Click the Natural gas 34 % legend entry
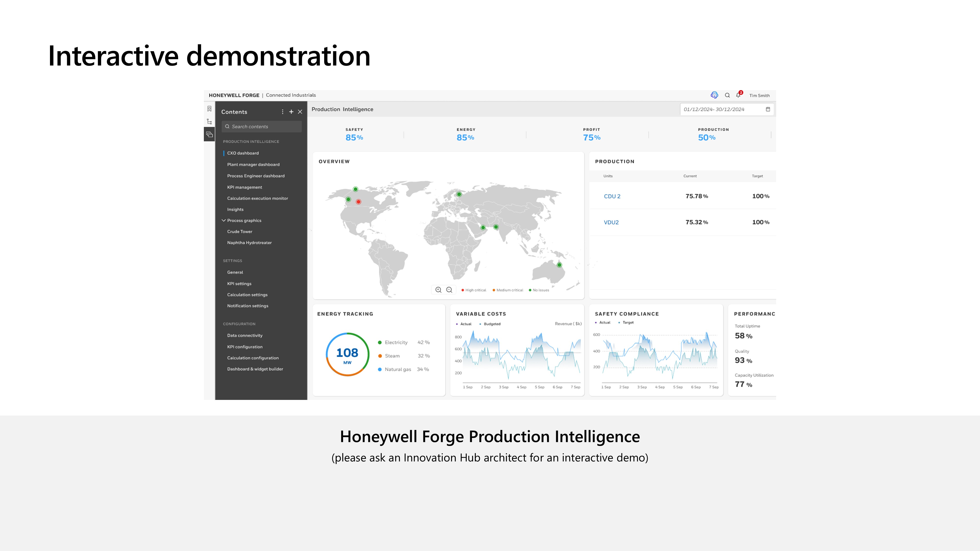The height and width of the screenshot is (551, 980). pyautogui.click(x=403, y=369)
